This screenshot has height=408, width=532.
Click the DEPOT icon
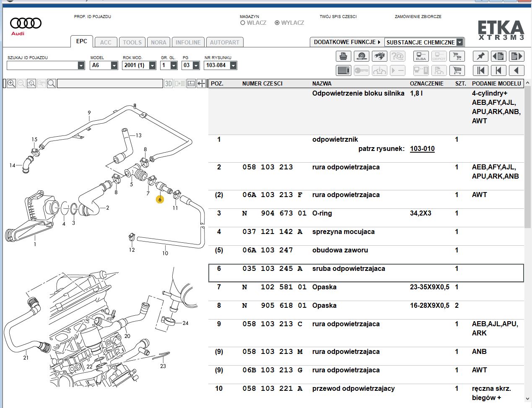tap(439, 56)
